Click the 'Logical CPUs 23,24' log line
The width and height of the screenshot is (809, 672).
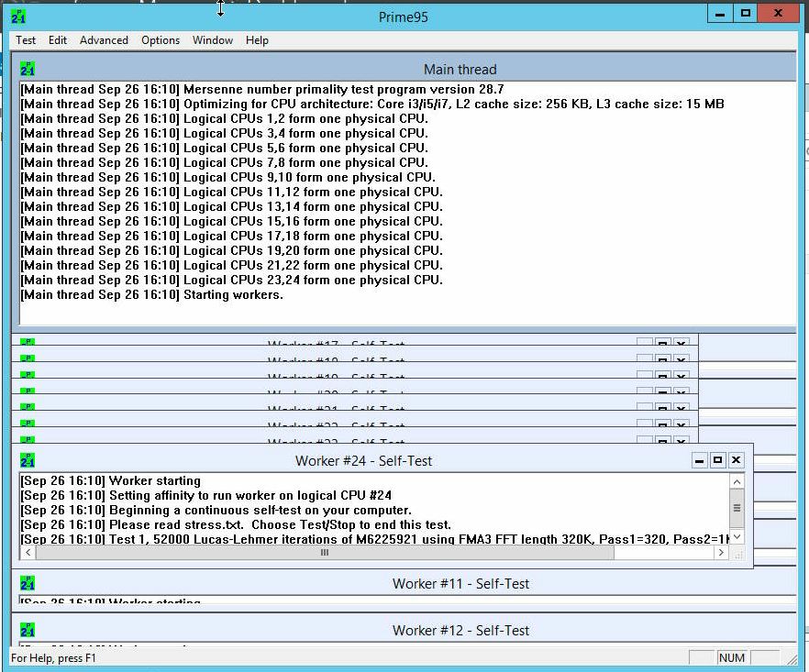[231, 280]
